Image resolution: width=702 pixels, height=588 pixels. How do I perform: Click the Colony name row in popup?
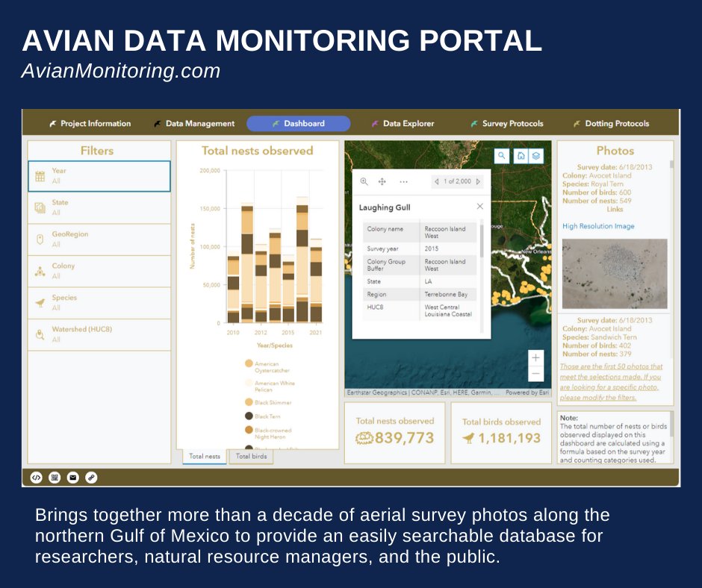click(x=420, y=232)
